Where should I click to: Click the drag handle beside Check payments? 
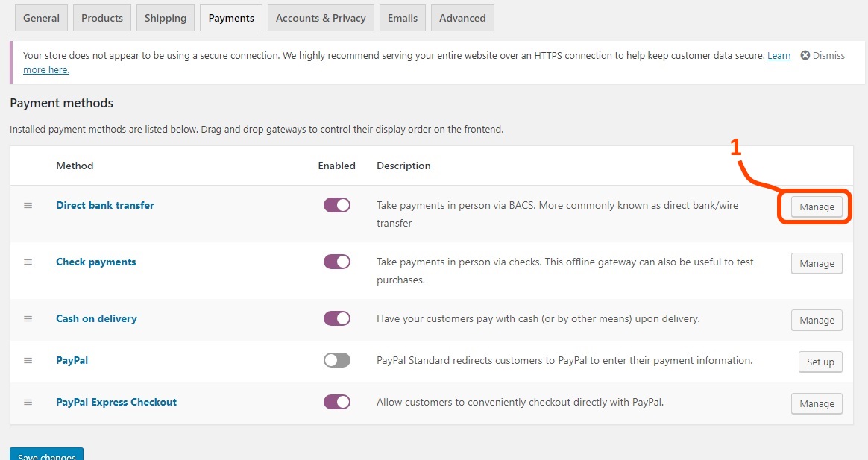pyautogui.click(x=28, y=262)
